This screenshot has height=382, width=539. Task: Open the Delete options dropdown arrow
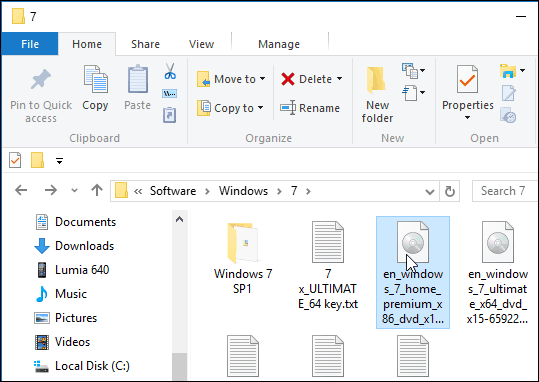[339, 79]
